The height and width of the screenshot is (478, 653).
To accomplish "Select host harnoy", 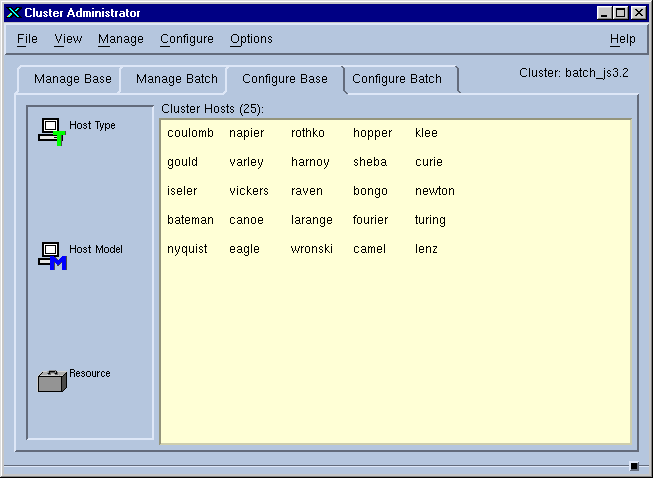I will pos(310,162).
